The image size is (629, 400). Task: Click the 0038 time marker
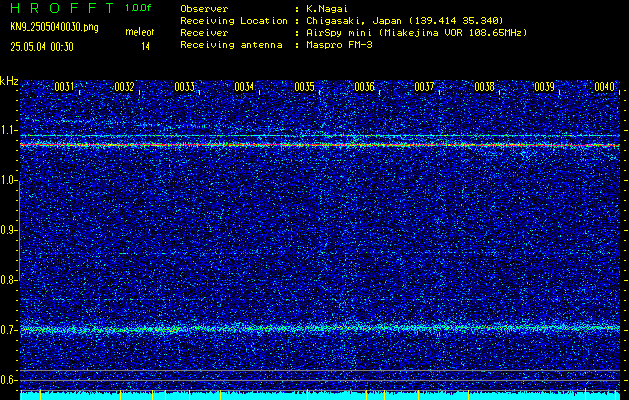click(485, 87)
